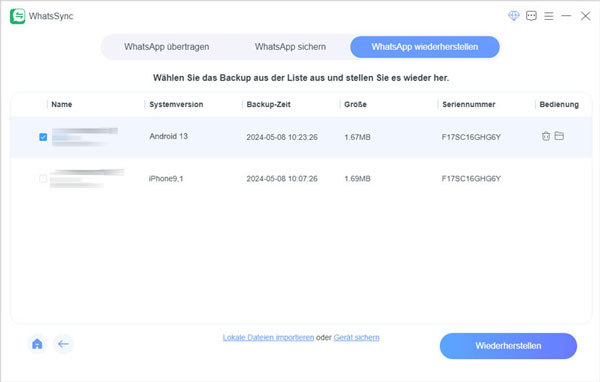
Task: Click the Backup-Zeit column header
Action: [x=268, y=104]
